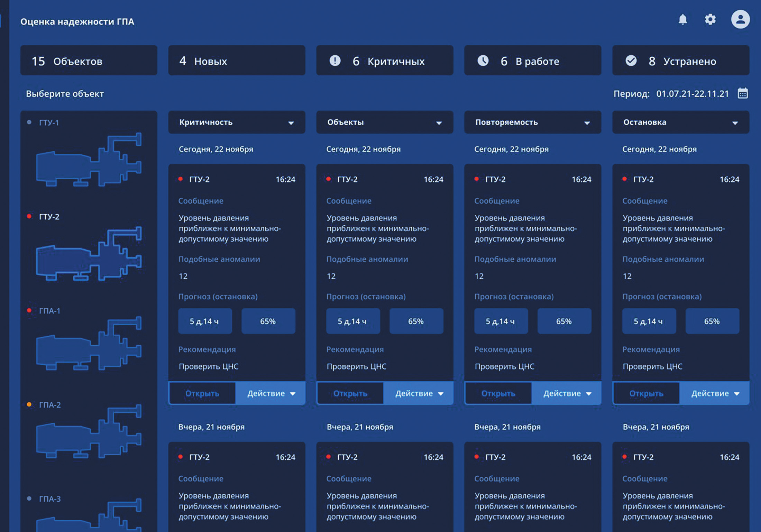Expand the Остановка dropdown
This screenshot has width=761, height=532.
tap(681, 122)
